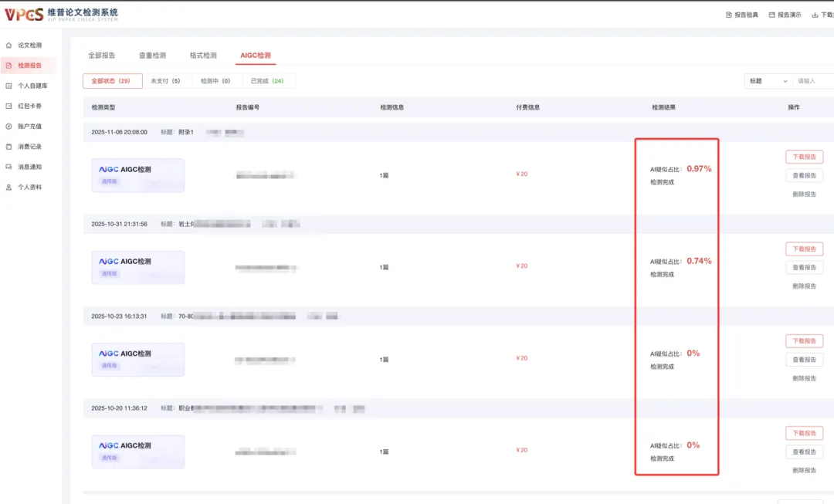This screenshot has width=834, height=504.
Task: Switch to the 查重检测 tab
Action: click(x=152, y=56)
